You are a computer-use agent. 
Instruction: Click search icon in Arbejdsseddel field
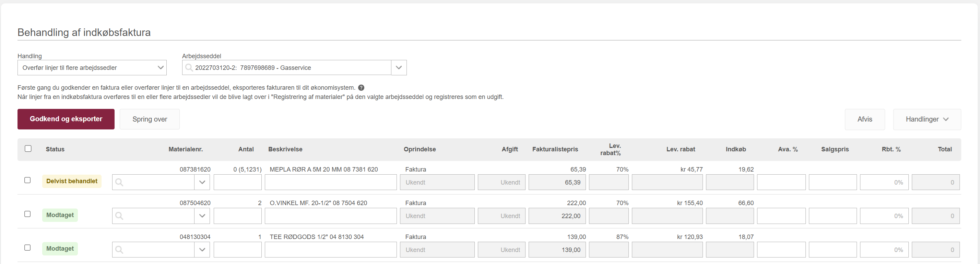(x=189, y=67)
